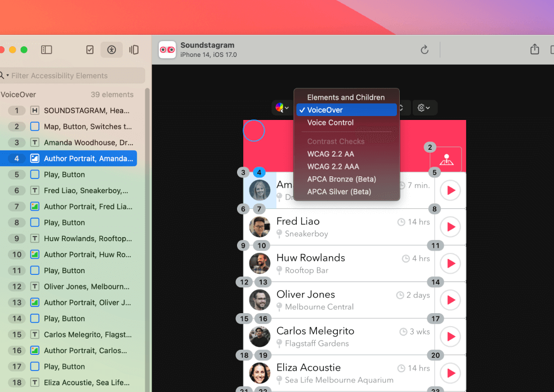Select element 2 Map, Button row

[69, 127]
